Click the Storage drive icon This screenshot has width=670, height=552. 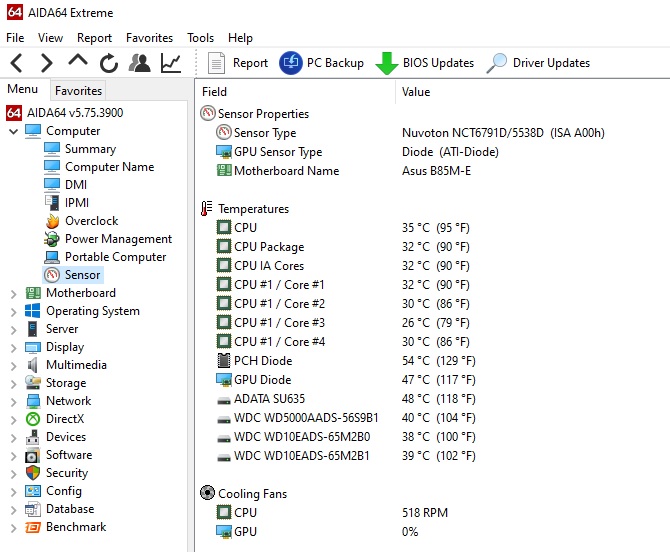(33, 383)
